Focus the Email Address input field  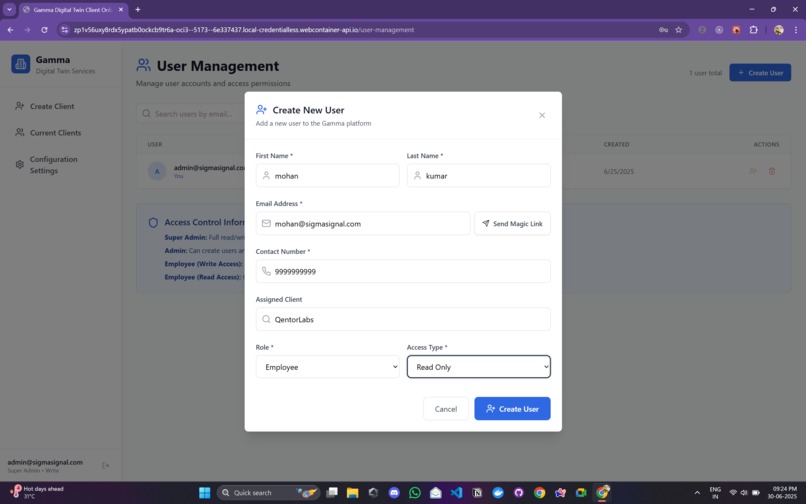(x=363, y=223)
